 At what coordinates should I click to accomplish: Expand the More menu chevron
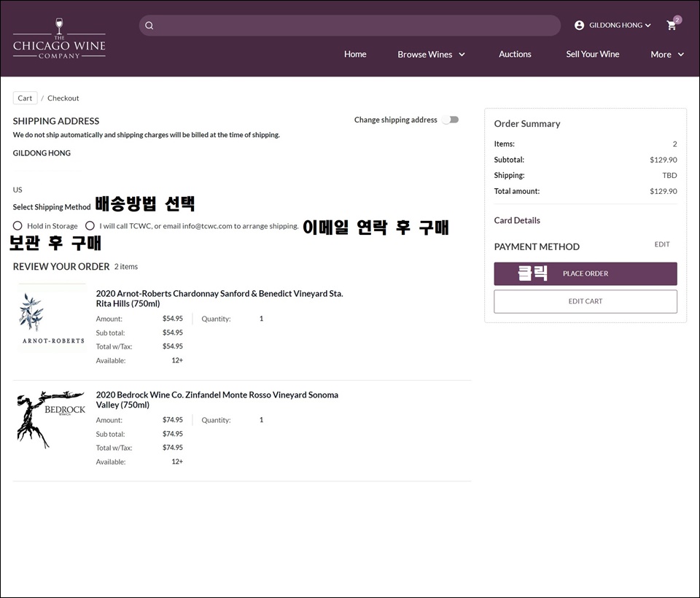[x=681, y=55]
